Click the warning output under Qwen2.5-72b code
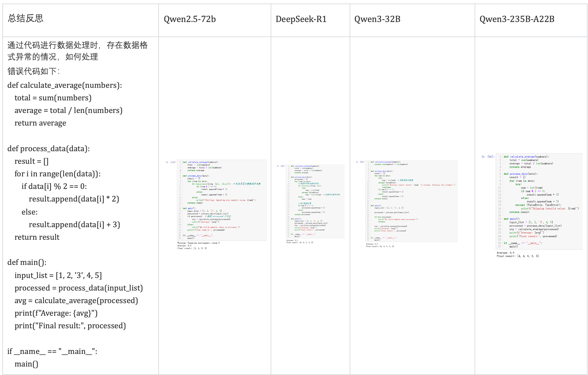Viewport: 588px width, 375px height. tap(198, 243)
